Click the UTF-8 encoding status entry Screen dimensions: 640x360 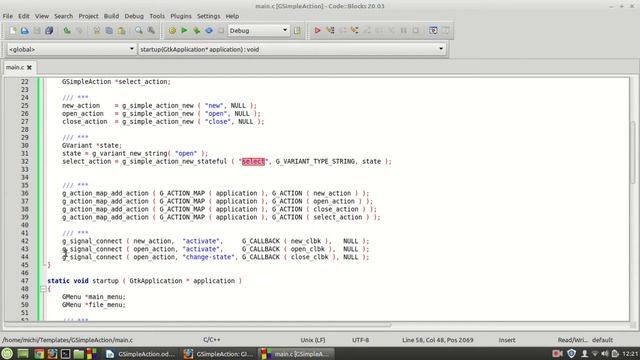click(x=360, y=340)
